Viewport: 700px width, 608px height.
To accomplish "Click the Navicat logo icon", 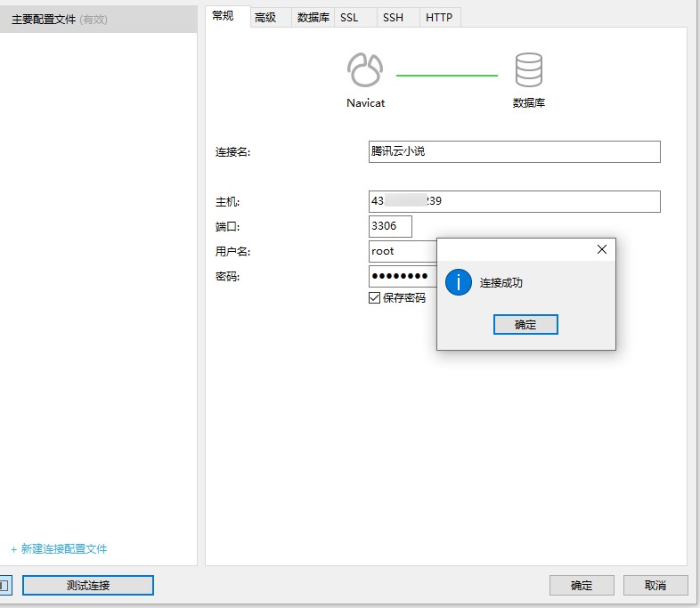I will click(365, 69).
